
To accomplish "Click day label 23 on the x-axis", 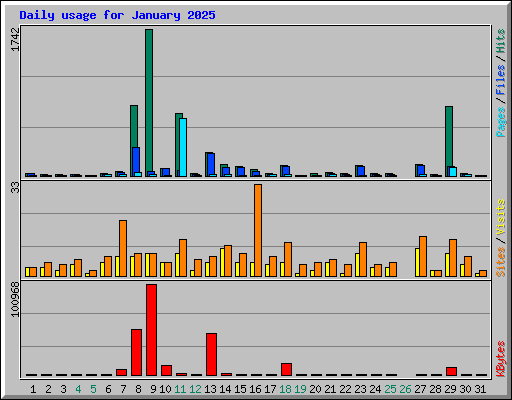I will tap(360, 389).
